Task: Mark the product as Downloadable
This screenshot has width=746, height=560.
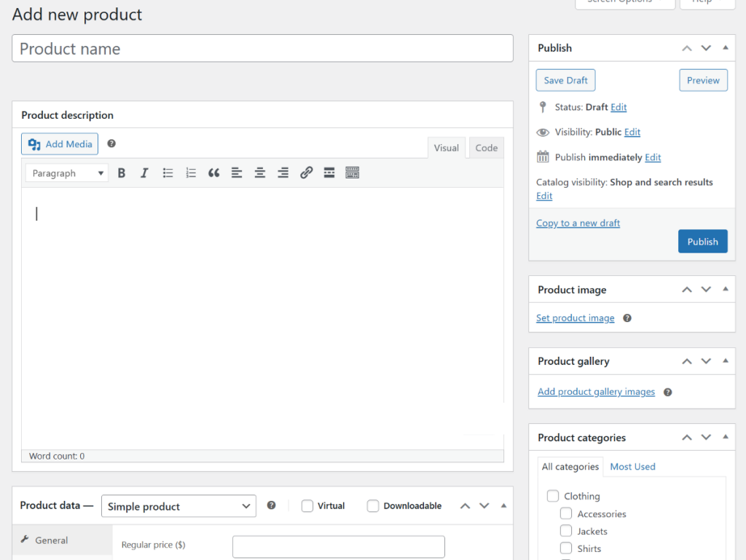Action: [x=373, y=505]
